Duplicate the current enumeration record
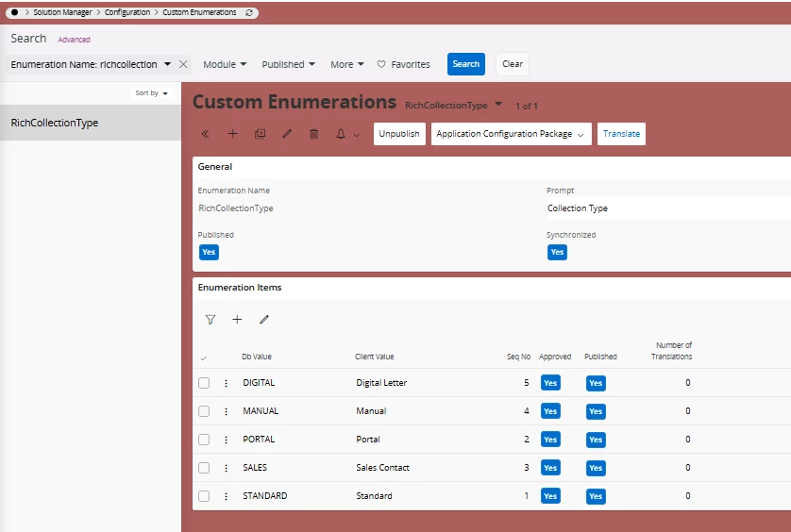The height and width of the screenshot is (532, 791). pos(260,134)
